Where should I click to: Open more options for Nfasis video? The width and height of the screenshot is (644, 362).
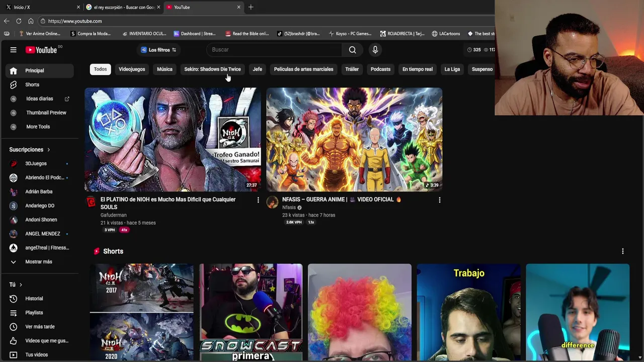(439, 200)
